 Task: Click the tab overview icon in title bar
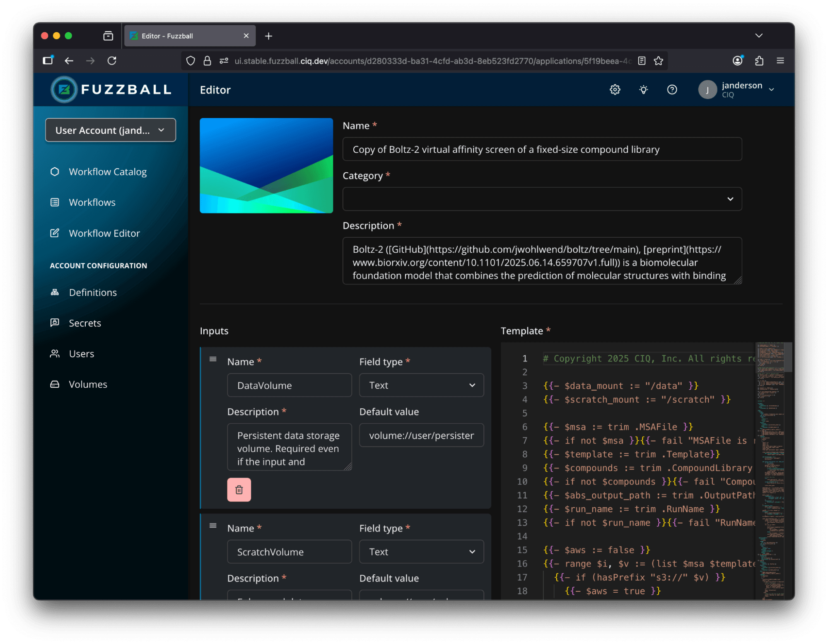point(108,36)
